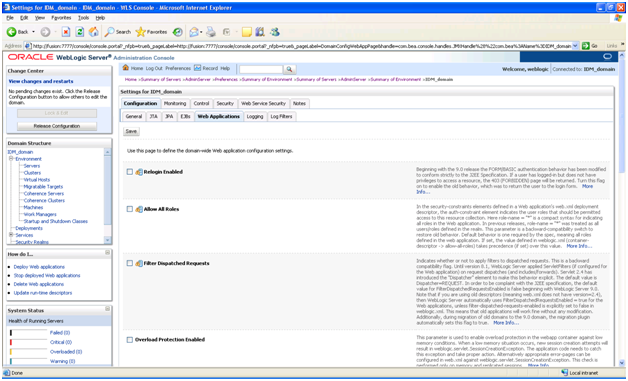
Task: Open the Favorites menu
Action: tap(61, 18)
